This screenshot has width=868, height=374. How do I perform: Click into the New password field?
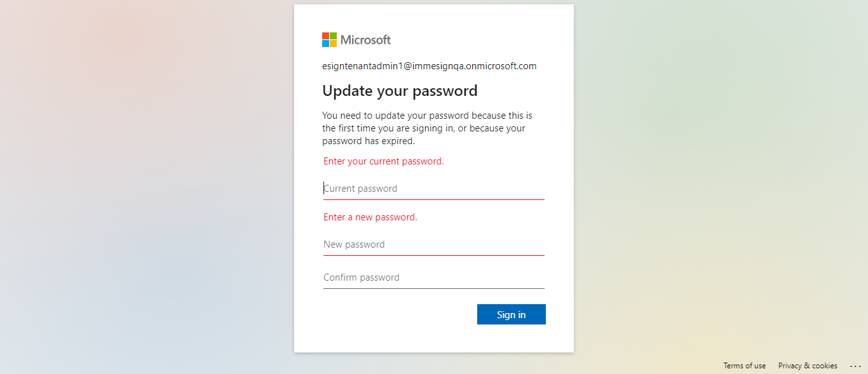coord(433,244)
